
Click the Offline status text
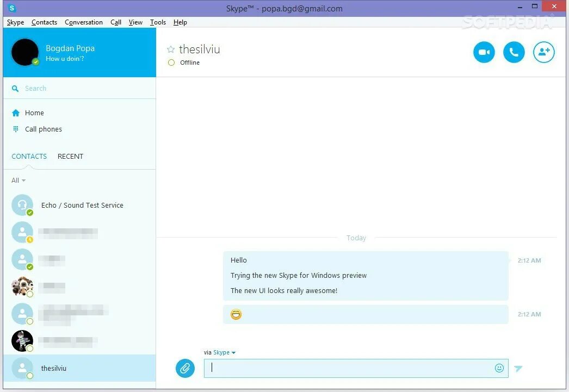coord(190,63)
